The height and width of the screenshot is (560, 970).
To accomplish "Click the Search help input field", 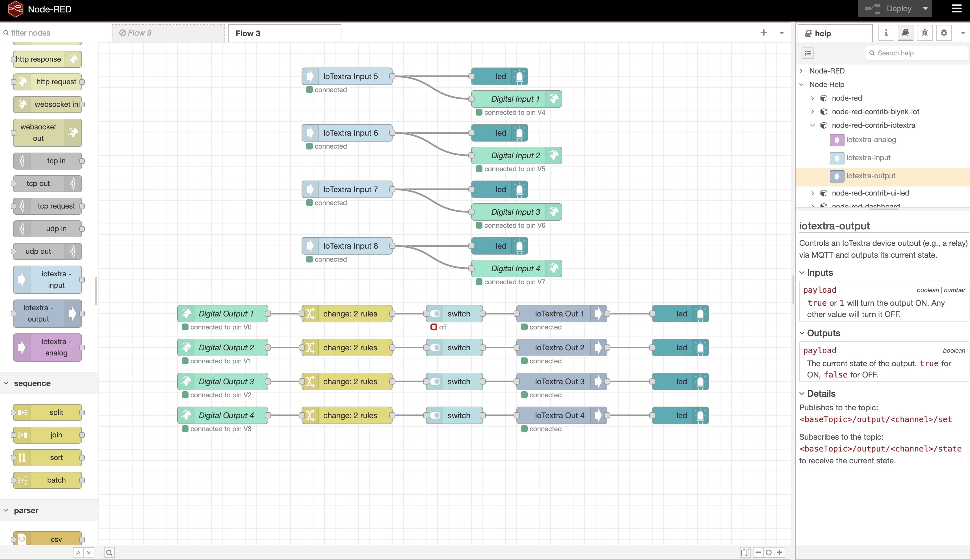I will click(x=917, y=53).
